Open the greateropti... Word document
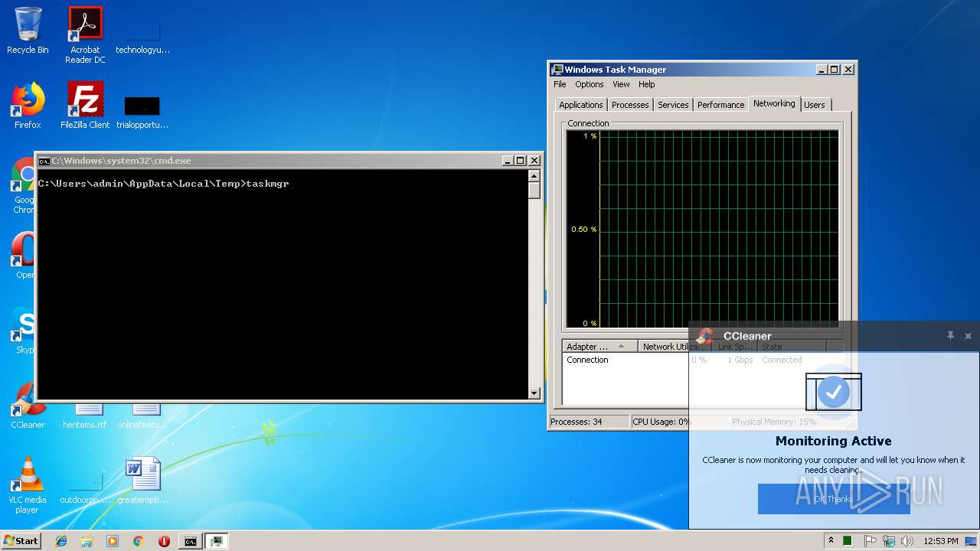The image size is (980, 551). tap(142, 481)
